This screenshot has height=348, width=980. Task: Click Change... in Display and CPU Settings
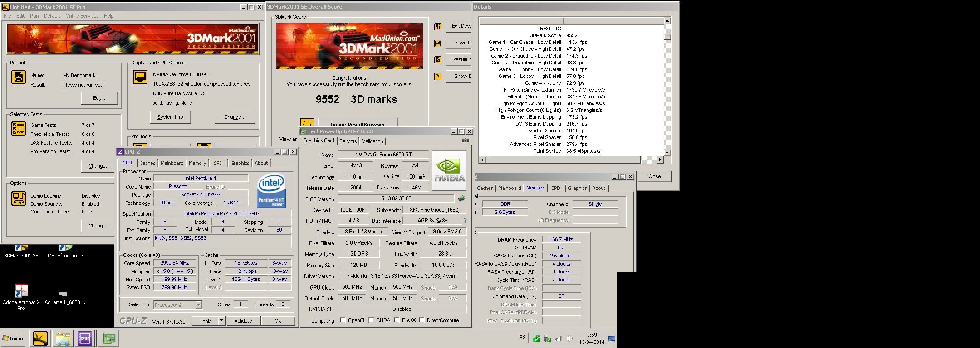(x=235, y=117)
